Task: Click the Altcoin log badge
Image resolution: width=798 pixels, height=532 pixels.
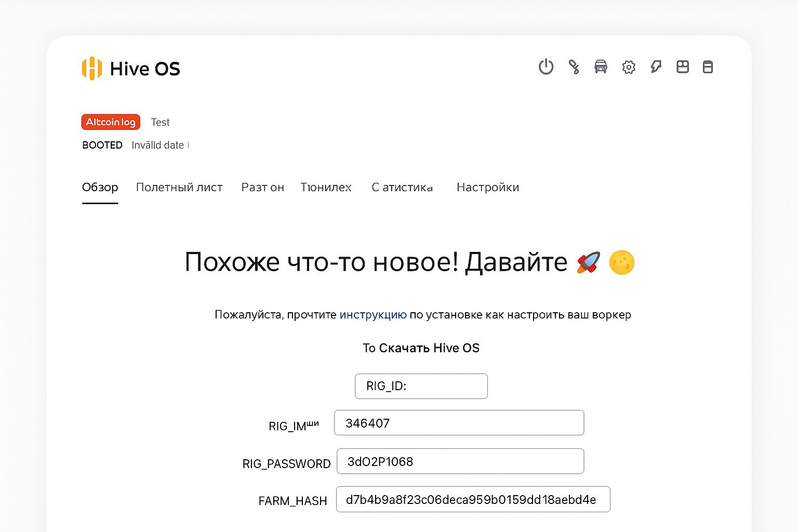Action: (x=110, y=122)
